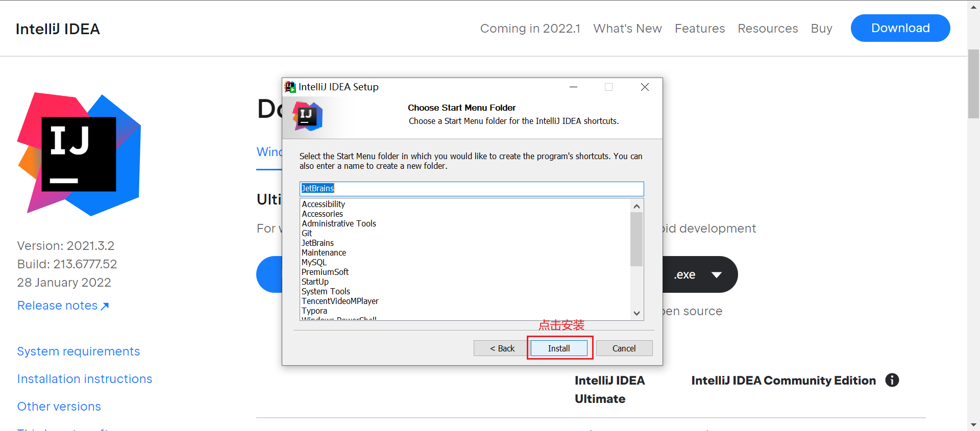Image resolution: width=980 pixels, height=431 pixels.
Task: Click the setup title bar IntelliJ icon
Action: [x=290, y=87]
